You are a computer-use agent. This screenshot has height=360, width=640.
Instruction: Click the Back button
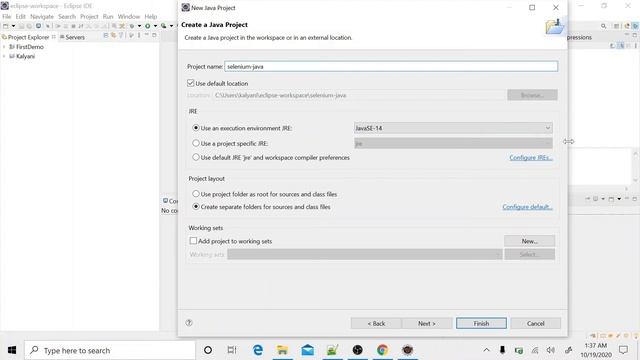coord(376,323)
